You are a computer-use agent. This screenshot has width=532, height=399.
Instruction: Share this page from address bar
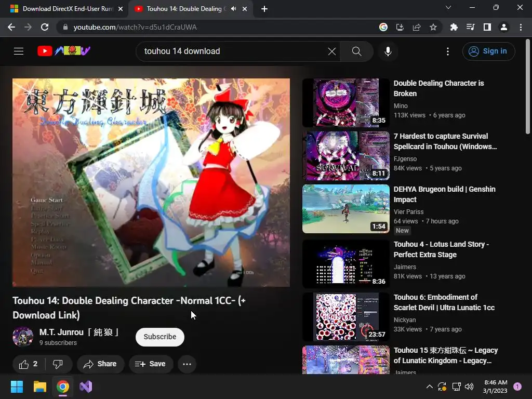(417, 27)
